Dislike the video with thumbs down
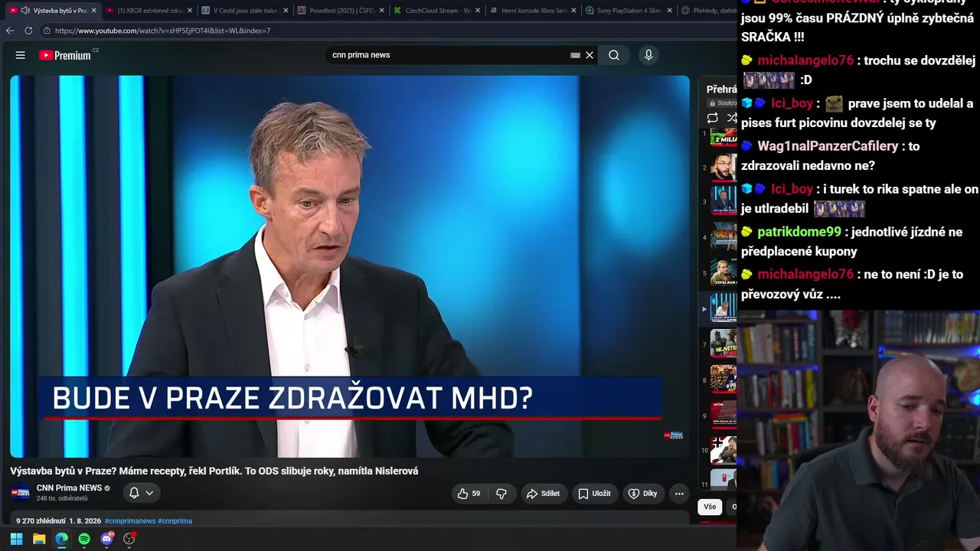Image resolution: width=980 pixels, height=551 pixels. (x=501, y=494)
